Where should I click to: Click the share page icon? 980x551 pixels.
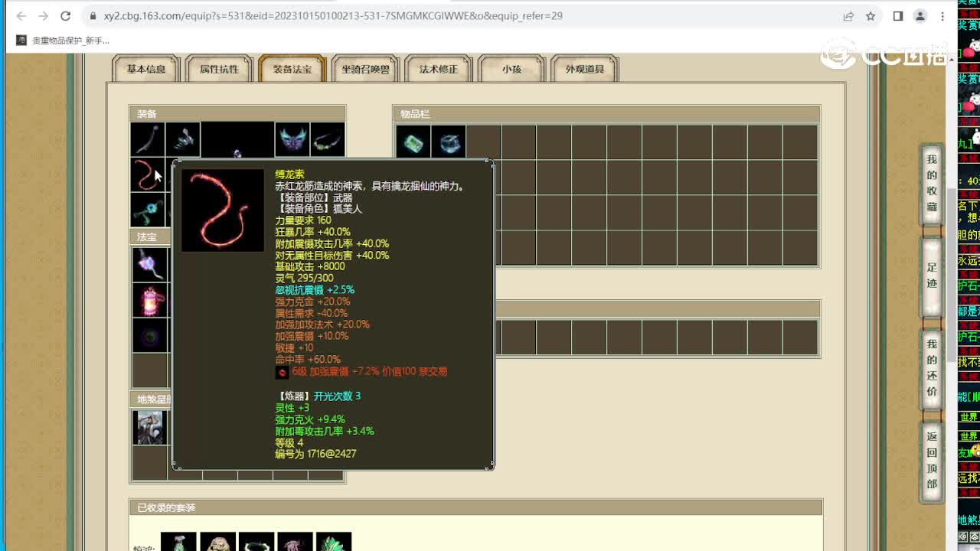[848, 16]
